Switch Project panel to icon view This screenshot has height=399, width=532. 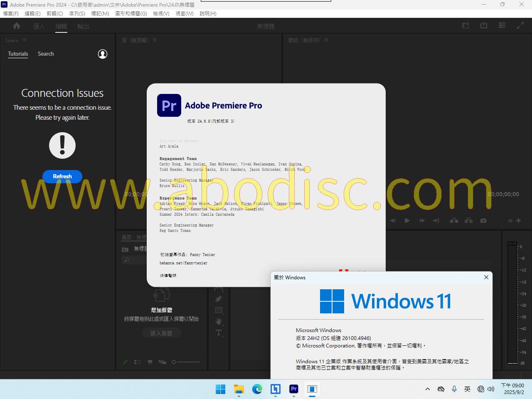150,362
